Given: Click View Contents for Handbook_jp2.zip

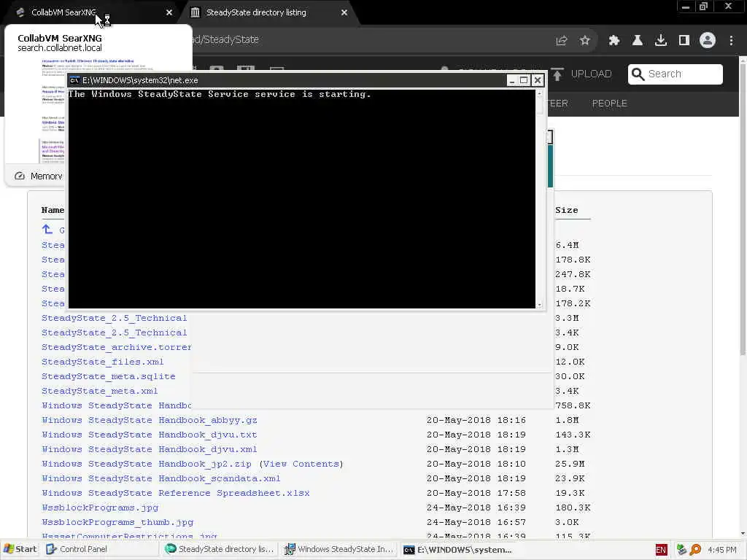Looking at the screenshot, I should tap(301, 464).
